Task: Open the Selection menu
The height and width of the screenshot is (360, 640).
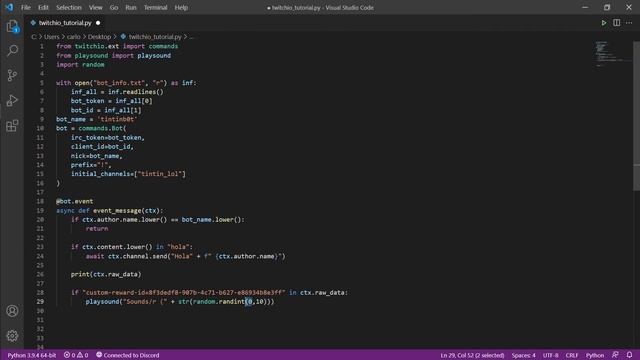Action: (x=69, y=7)
